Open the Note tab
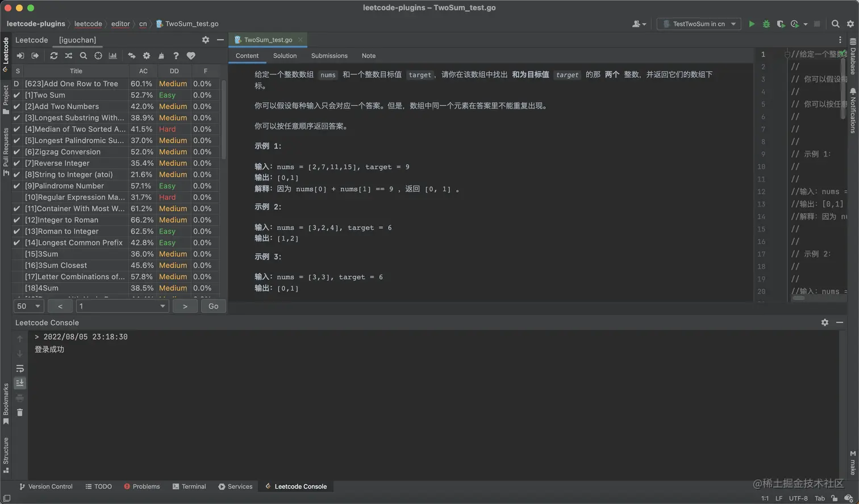This screenshot has height=504, width=859. pyautogui.click(x=369, y=56)
